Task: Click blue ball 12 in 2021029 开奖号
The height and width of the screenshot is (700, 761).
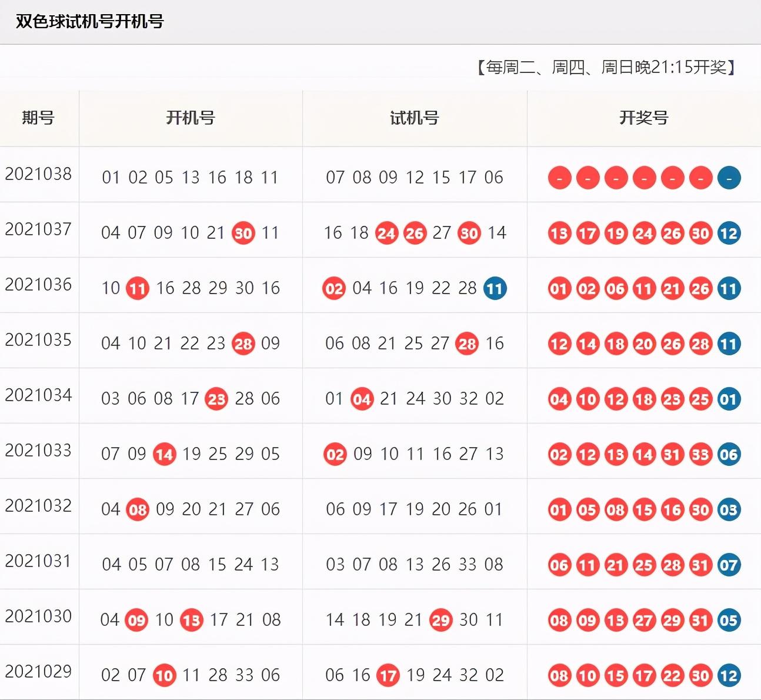Action: click(x=729, y=676)
